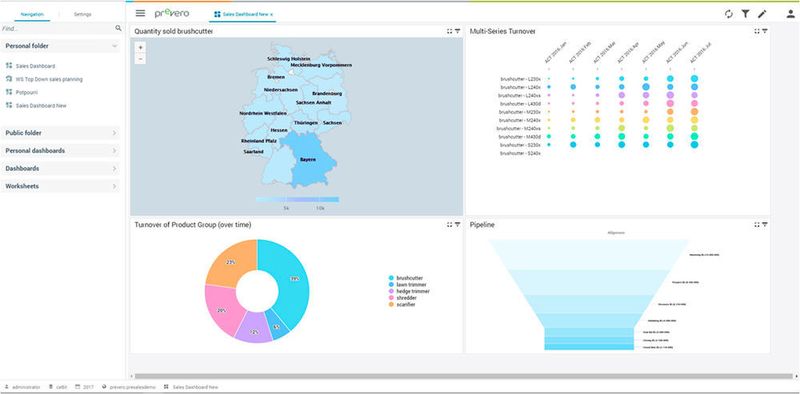Open WS Top Down sales planning
The image size is (800, 394).
coord(49,80)
